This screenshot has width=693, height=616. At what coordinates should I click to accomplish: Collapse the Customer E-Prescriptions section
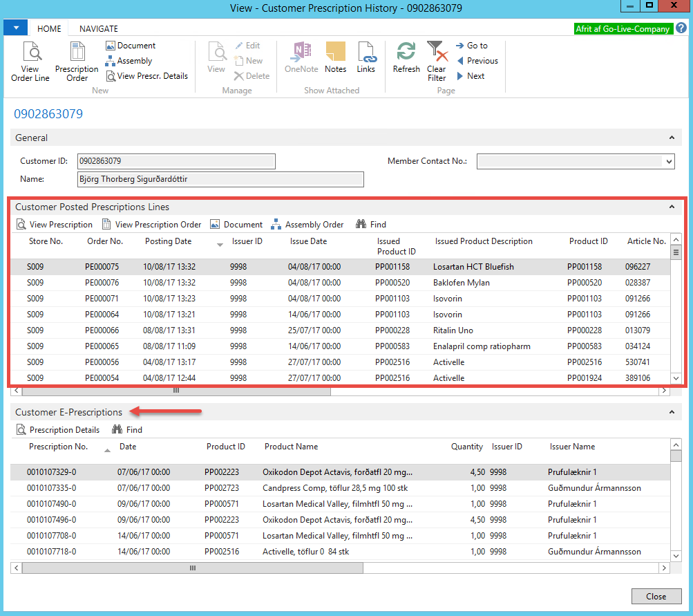point(671,413)
